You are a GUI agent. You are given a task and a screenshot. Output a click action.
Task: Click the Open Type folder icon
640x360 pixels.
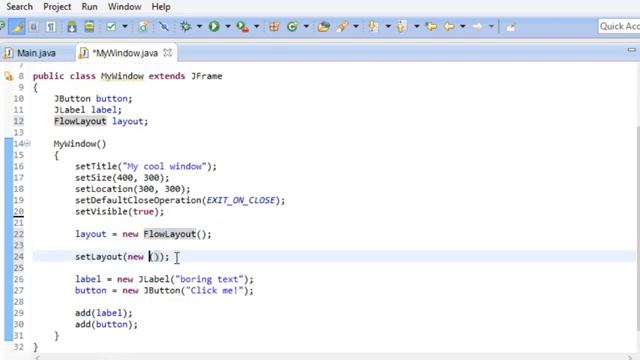[324, 27]
